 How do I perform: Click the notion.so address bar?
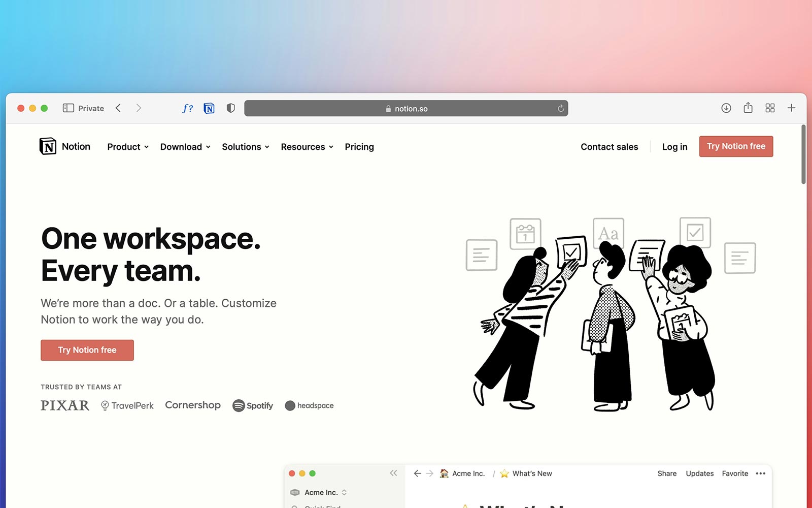click(406, 108)
